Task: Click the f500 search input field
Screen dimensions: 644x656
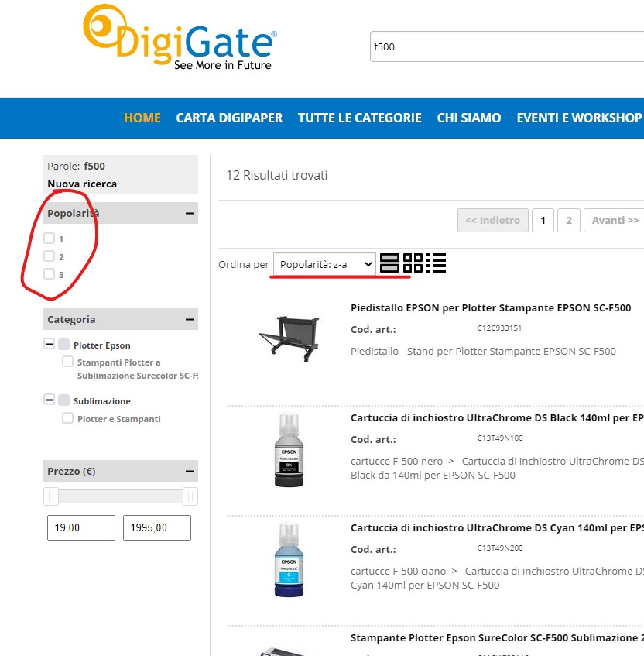Action: tap(507, 46)
